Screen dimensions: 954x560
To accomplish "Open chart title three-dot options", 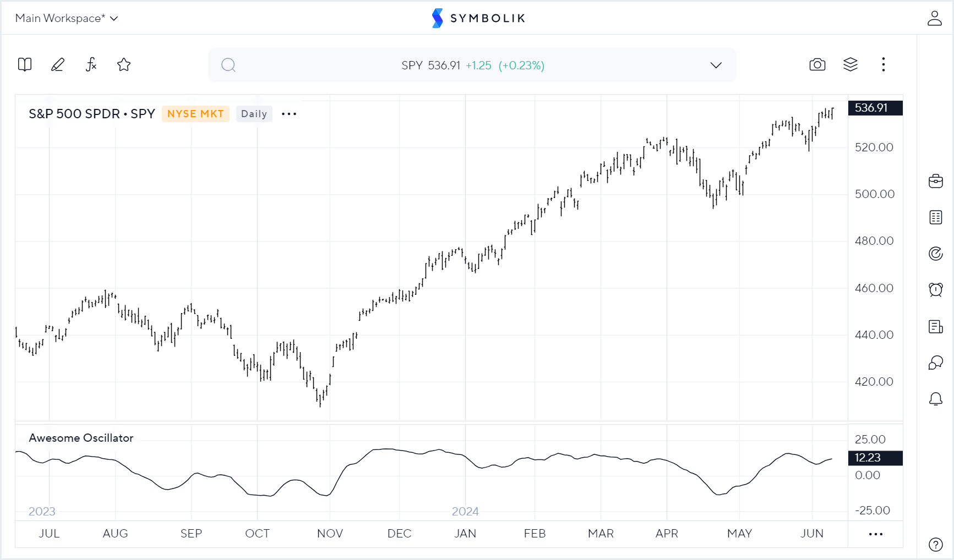I will tap(289, 114).
